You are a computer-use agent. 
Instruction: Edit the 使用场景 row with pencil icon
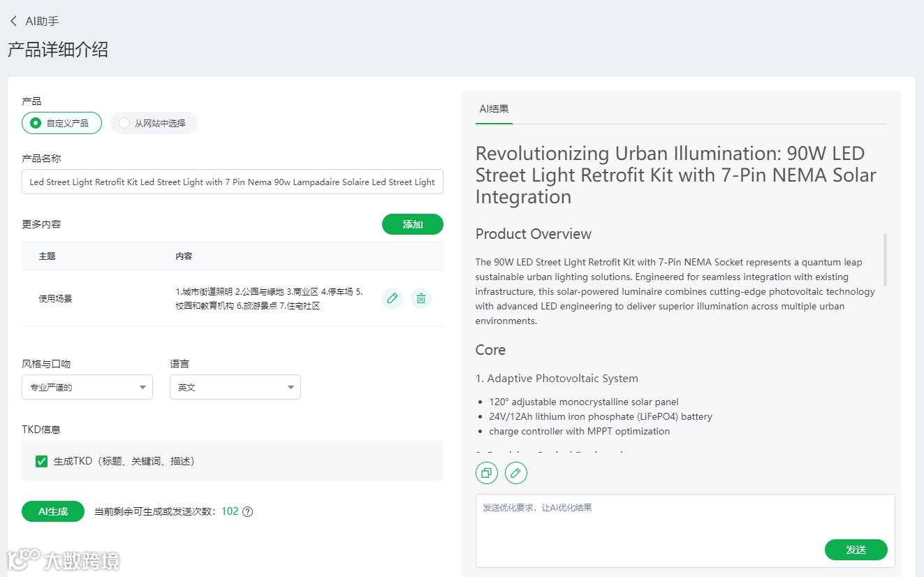[393, 298]
